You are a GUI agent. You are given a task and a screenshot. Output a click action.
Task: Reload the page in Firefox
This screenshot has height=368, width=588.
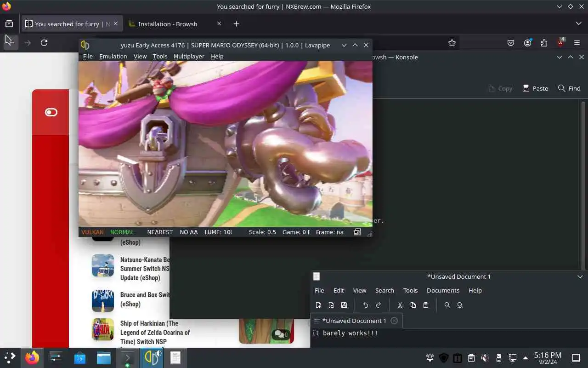pyautogui.click(x=44, y=43)
